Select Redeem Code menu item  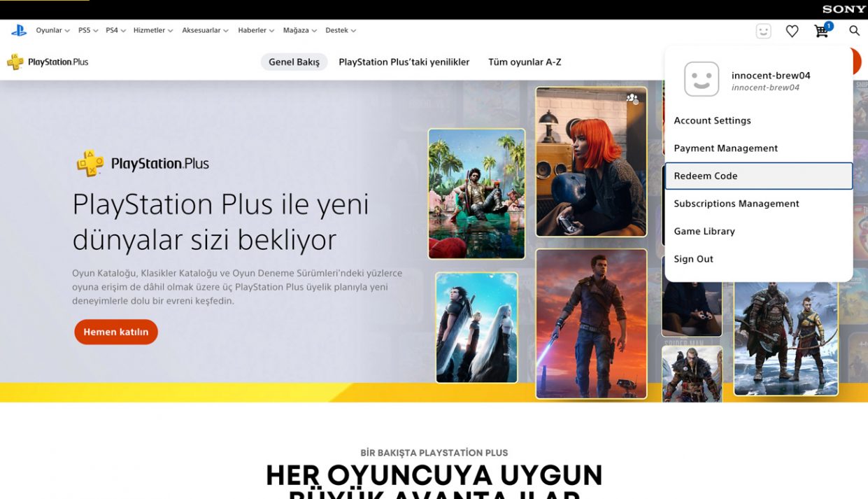pyautogui.click(x=759, y=176)
